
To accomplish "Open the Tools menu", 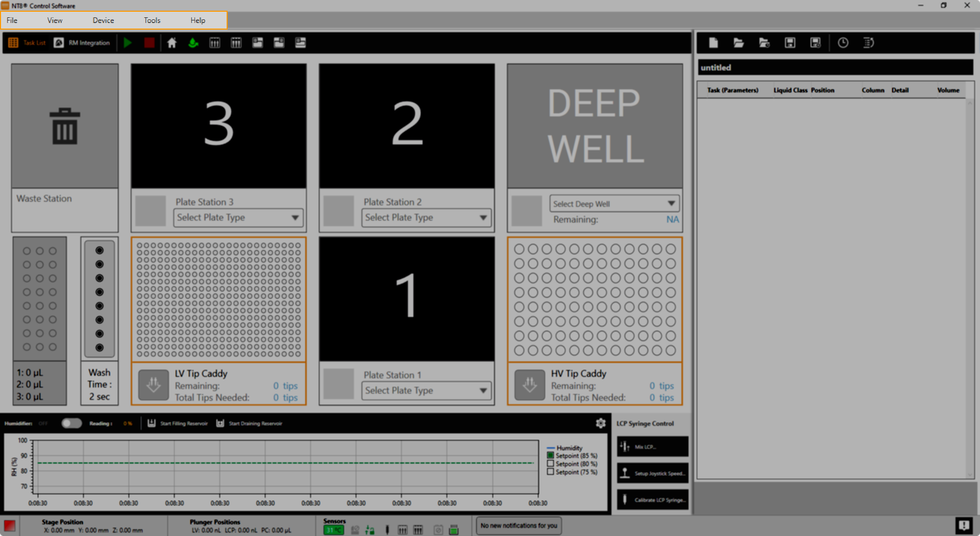I will point(152,20).
